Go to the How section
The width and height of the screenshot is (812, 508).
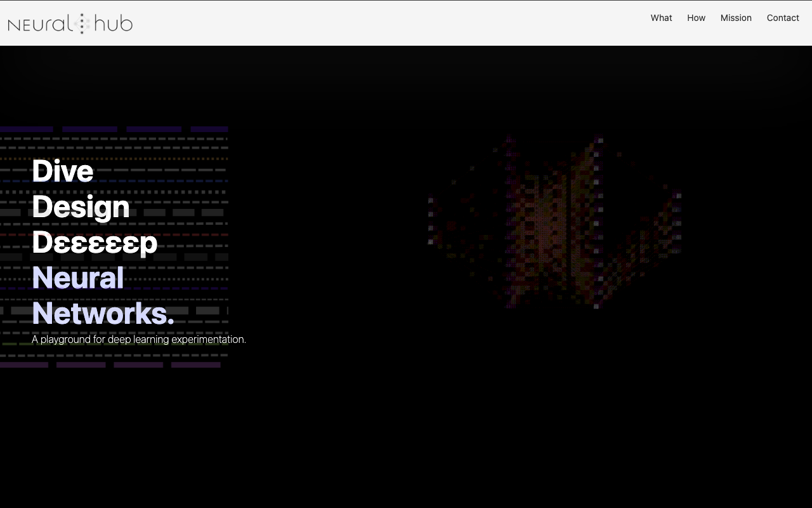pyautogui.click(x=696, y=18)
